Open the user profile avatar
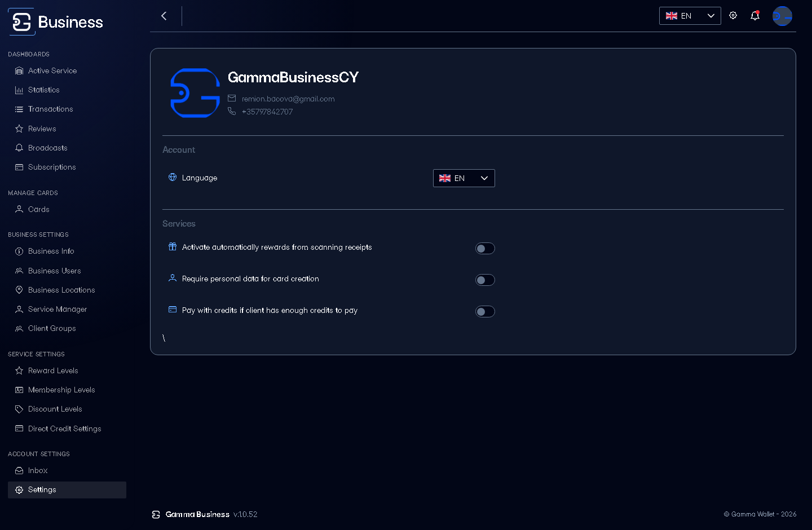 [x=782, y=16]
